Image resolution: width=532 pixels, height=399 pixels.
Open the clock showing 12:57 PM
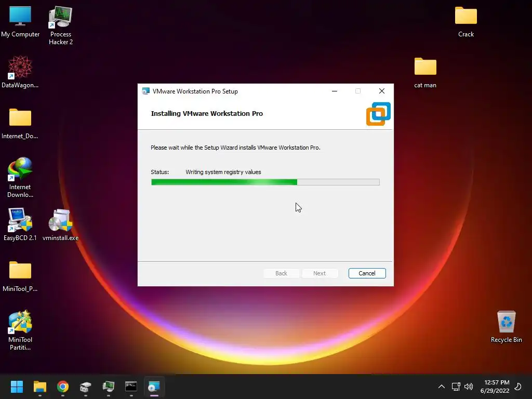495,387
